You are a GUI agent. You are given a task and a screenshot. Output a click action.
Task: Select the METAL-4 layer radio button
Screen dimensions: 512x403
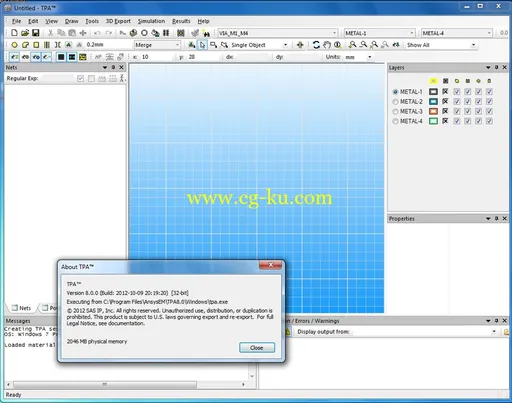pyautogui.click(x=395, y=121)
